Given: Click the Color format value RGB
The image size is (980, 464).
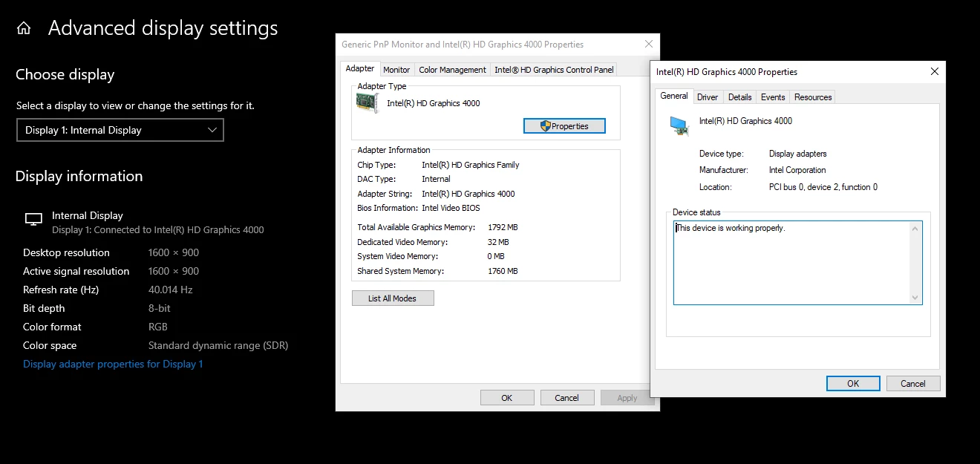Looking at the screenshot, I should (158, 327).
